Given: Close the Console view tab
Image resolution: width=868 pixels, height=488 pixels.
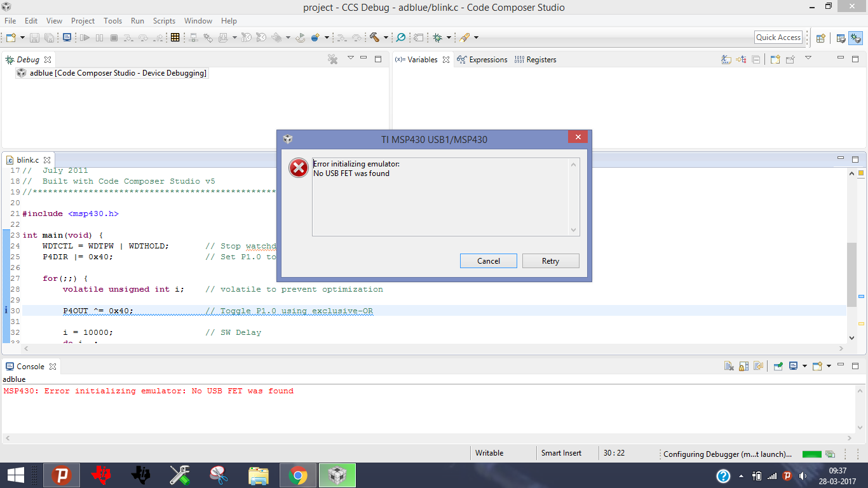Looking at the screenshot, I should [x=53, y=367].
